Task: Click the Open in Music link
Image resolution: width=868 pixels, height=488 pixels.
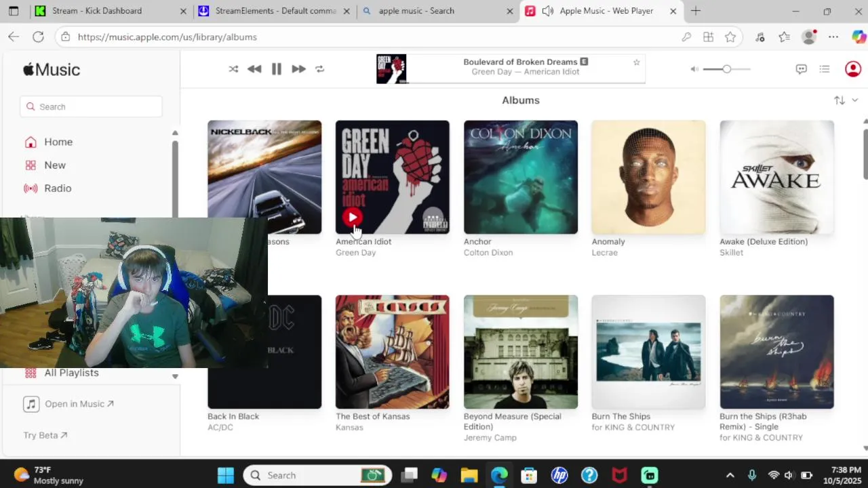Action: tap(68, 404)
